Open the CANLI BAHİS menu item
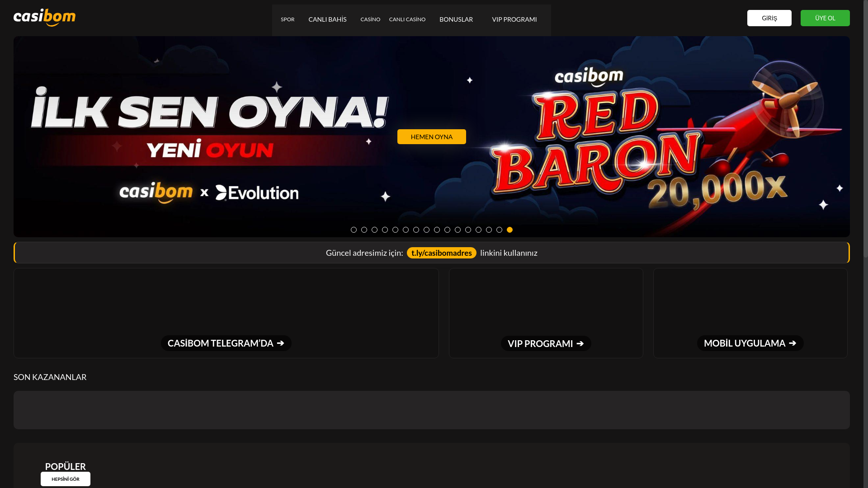Image resolution: width=868 pixels, height=488 pixels. 327,19
